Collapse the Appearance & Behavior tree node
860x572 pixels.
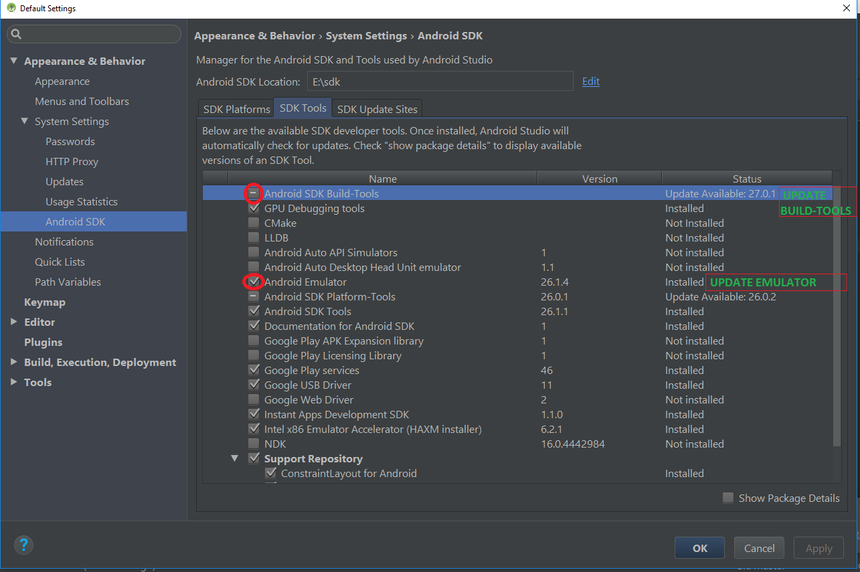point(14,62)
